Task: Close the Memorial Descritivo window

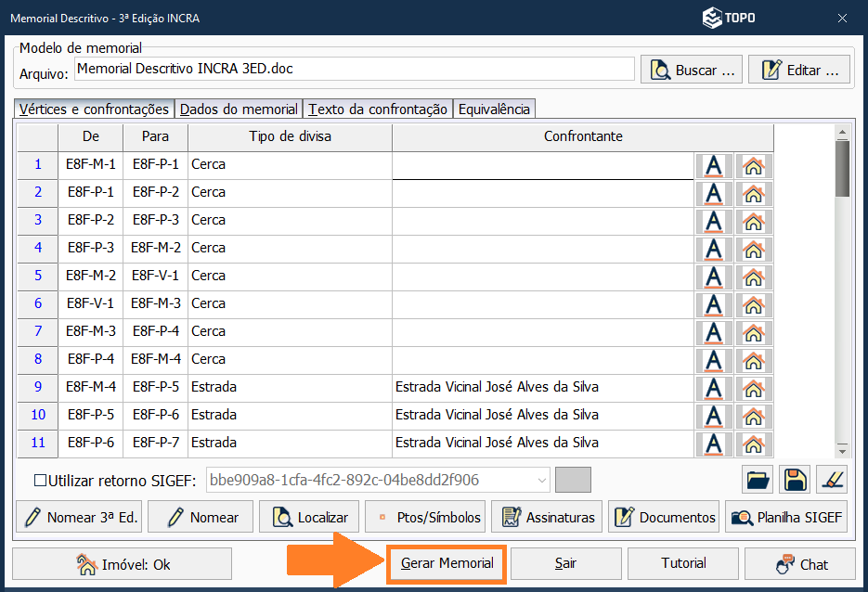Action: tap(842, 19)
